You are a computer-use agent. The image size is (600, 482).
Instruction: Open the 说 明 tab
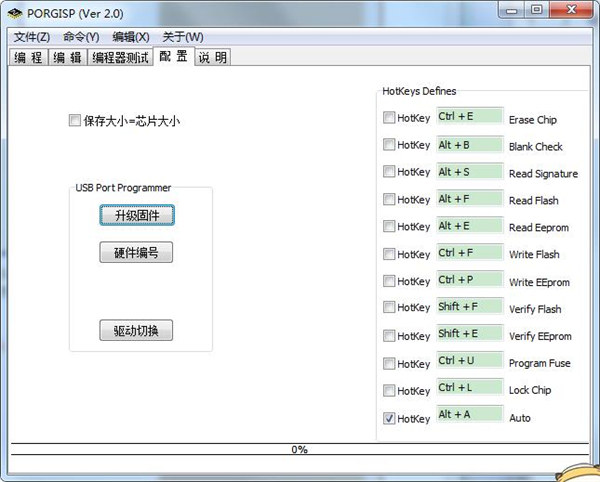click(213, 57)
